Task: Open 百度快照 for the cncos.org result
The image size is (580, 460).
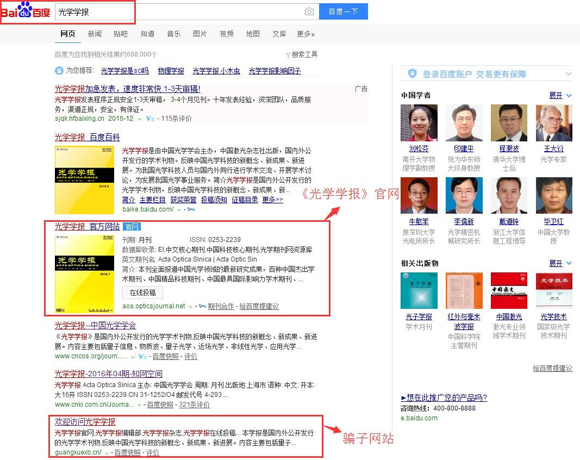Action: (166, 356)
